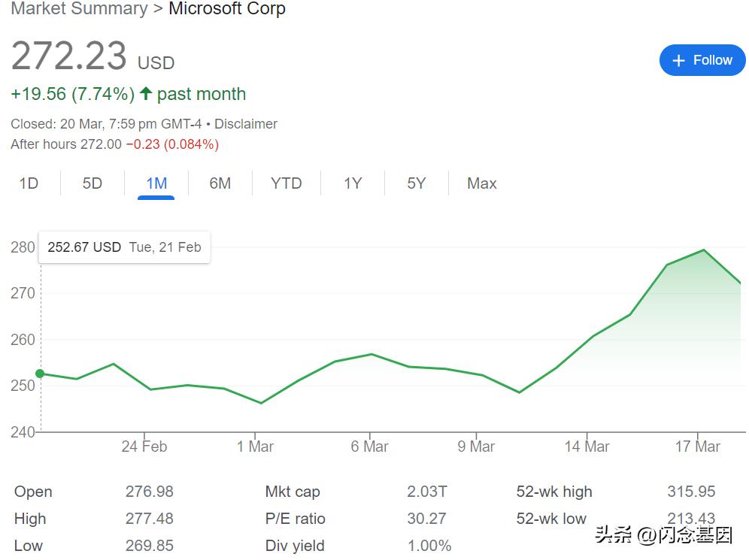Click the 272.23 stock price
The image size is (749, 560).
(x=68, y=56)
